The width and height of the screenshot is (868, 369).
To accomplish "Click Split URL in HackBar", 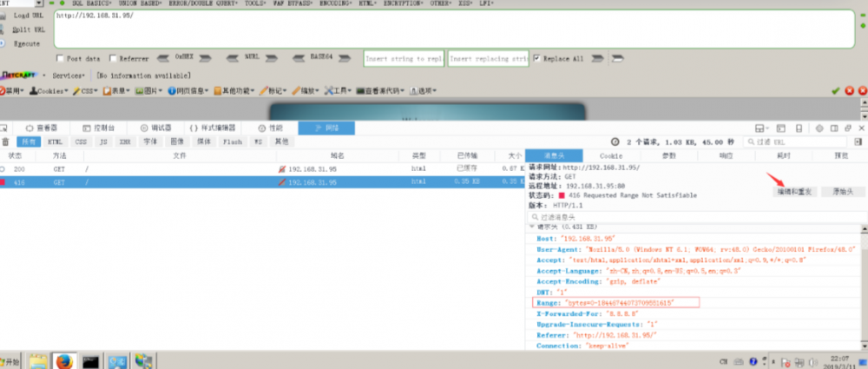I will coord(29,30).
